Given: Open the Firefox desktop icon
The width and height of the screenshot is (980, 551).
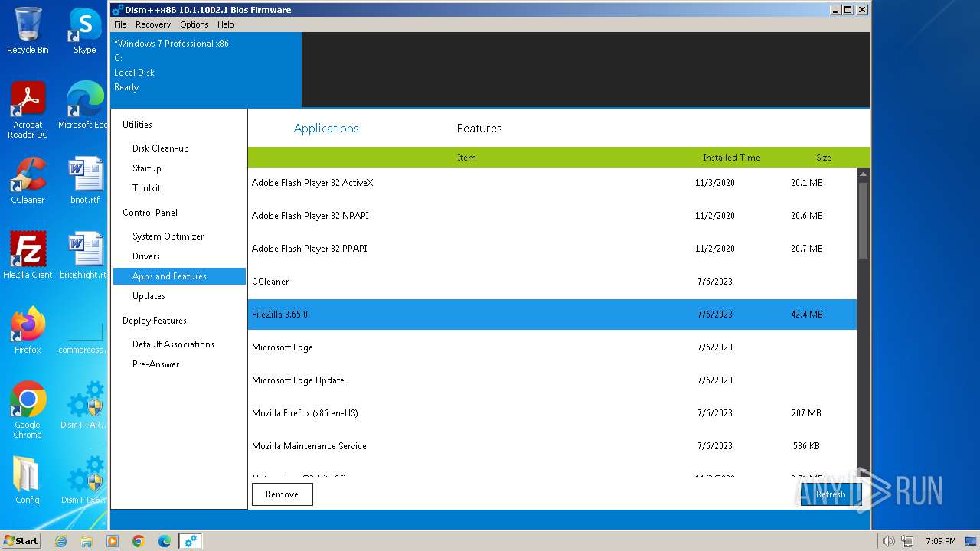Looking at the screenshot, I should click(28, 330).
